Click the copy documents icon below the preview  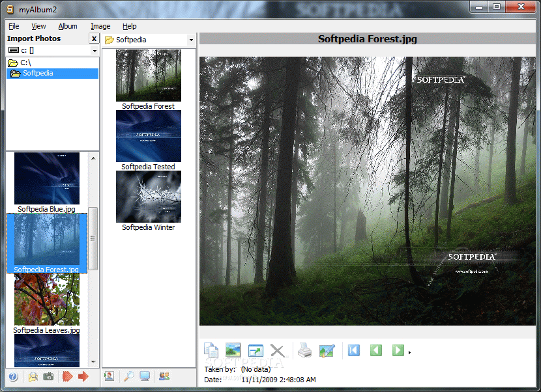click(211, 350)
